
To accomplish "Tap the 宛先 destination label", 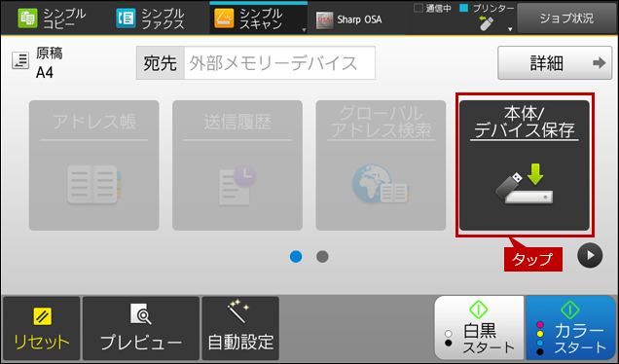I will click(161, 62).
